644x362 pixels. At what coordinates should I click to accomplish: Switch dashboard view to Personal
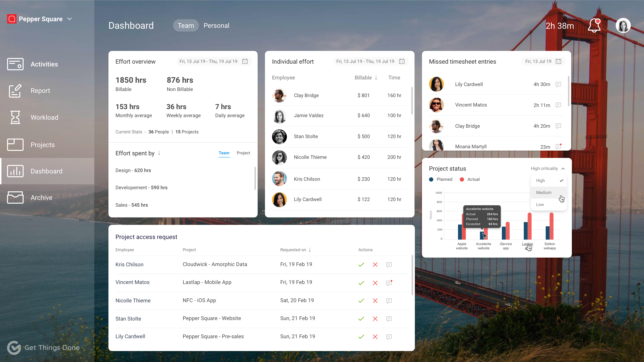pyautogui.click(x=216, y=25)
